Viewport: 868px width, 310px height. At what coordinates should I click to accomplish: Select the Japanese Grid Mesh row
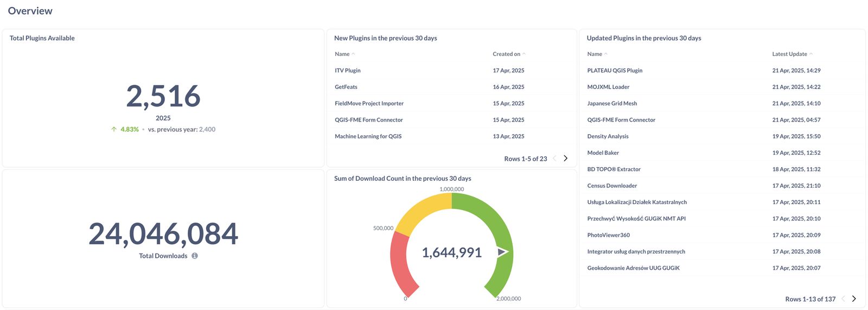[x=722, y=103]
